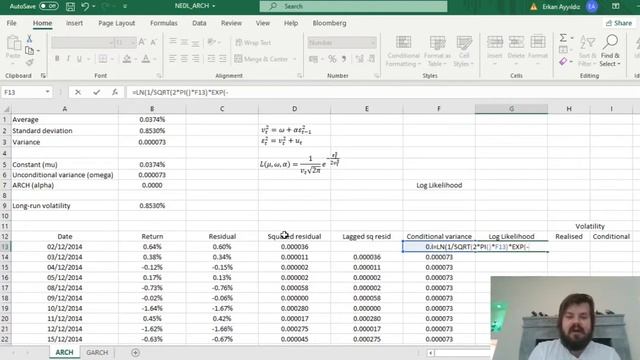
Task: Click the Wrap Text button
Action: (x=253, y=42)
